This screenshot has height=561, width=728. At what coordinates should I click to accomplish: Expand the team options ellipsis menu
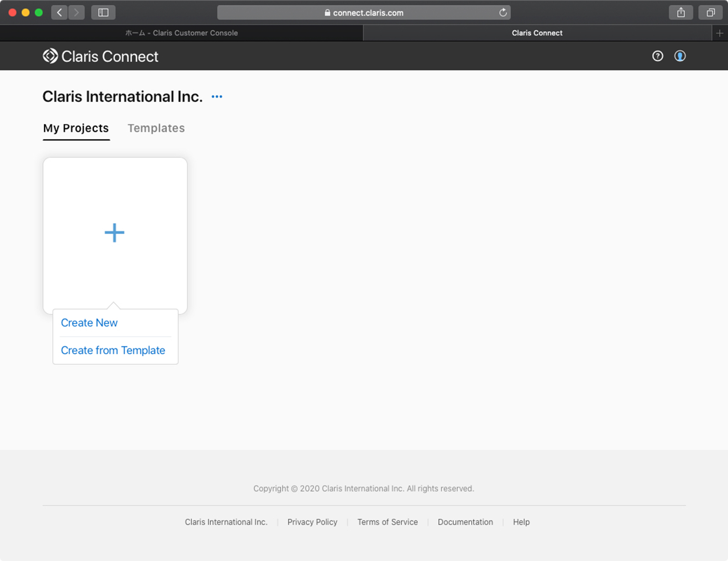tap(217, 97)
